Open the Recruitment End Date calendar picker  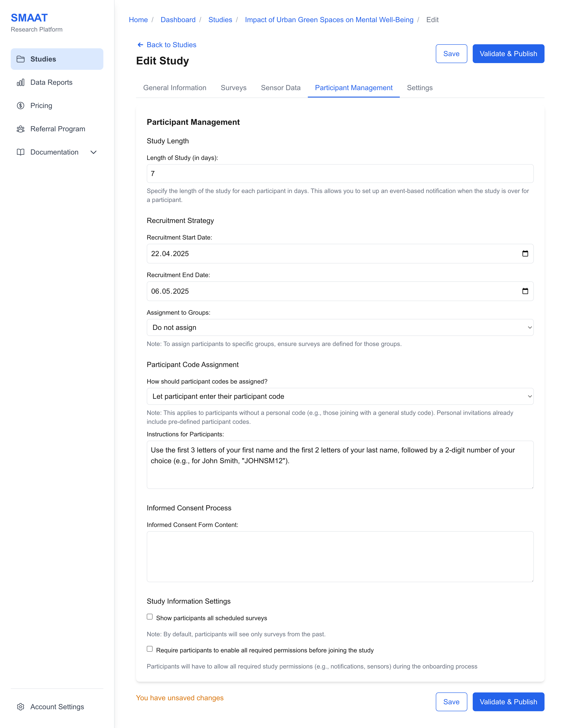tap(526, 291)
